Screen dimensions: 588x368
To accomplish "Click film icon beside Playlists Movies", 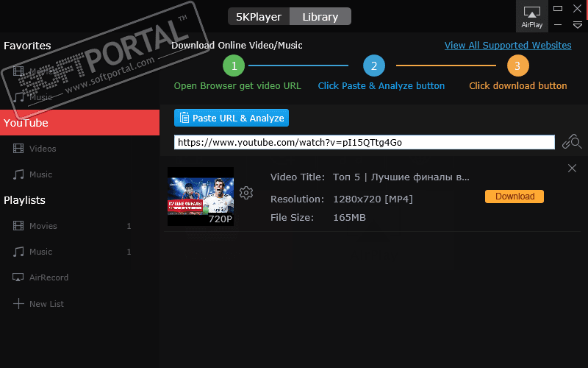I will pyautogui.click(x=18, y=226).
